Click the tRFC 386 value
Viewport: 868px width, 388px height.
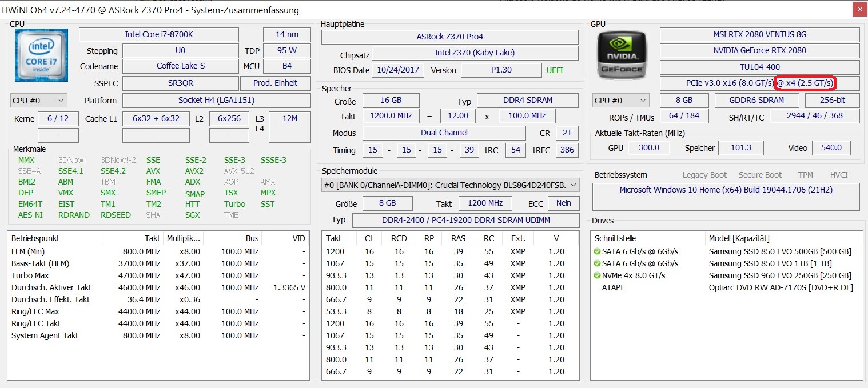[567, 150]
